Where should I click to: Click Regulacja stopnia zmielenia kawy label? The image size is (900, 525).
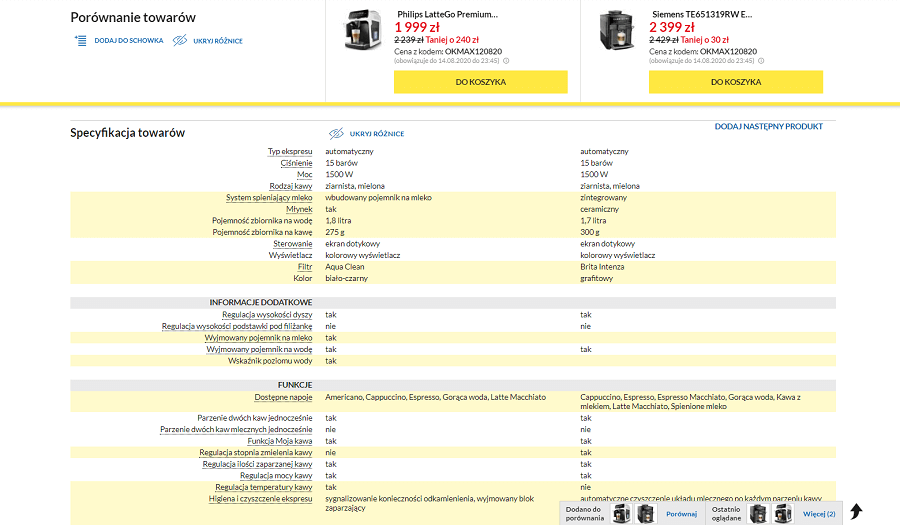click(256, 453)
